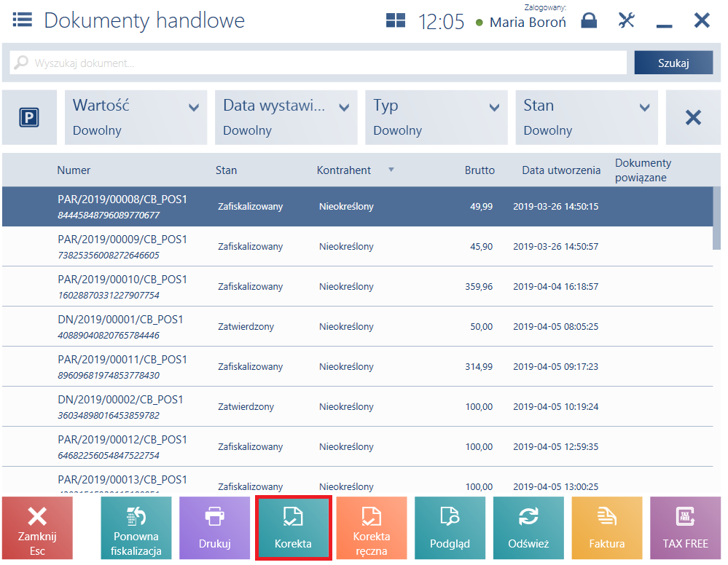Open the hamburger menu icon
Image resolution: width=728 pixels, height=565 pixels.
(23, 20)
